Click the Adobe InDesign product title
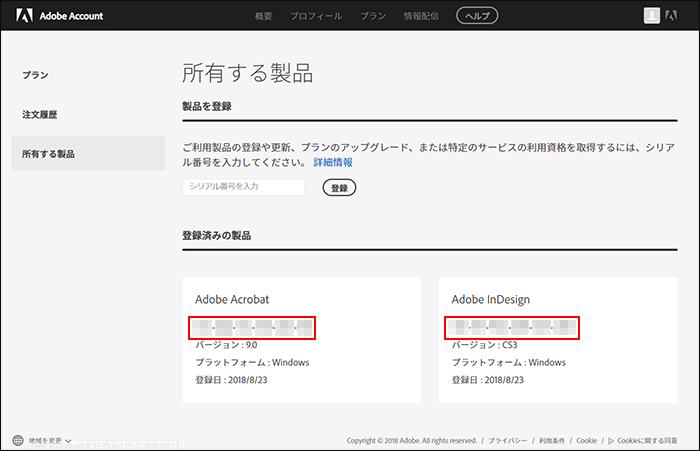Screen dimensions: 700x451 click(491, 300)
